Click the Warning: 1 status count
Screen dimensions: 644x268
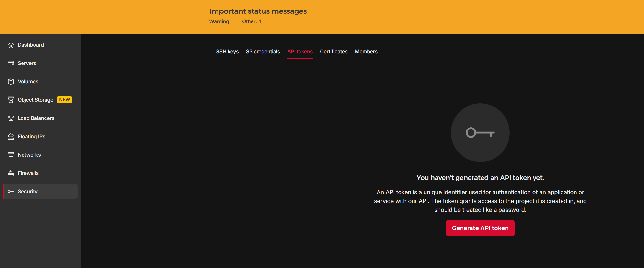point(222,21)
